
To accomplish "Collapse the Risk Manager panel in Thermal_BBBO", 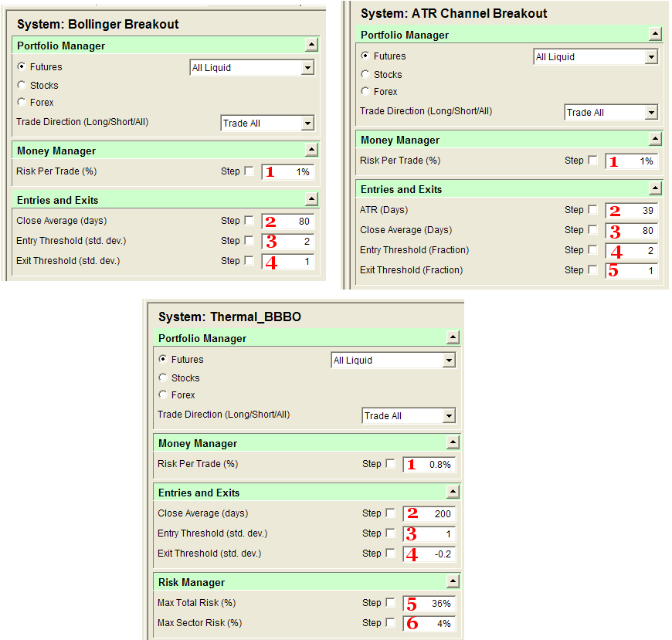I will coord(454,581).
